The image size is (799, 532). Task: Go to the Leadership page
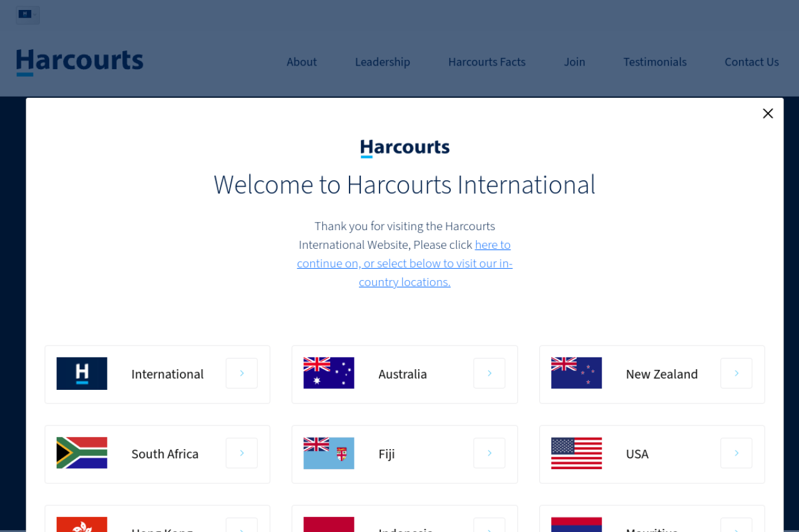coord(382,62)
